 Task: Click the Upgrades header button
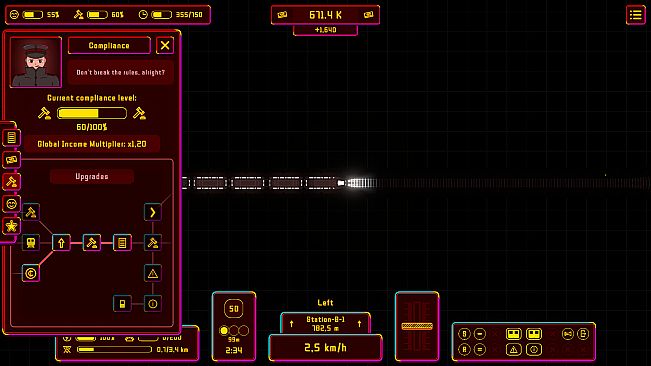click(92, 176)
